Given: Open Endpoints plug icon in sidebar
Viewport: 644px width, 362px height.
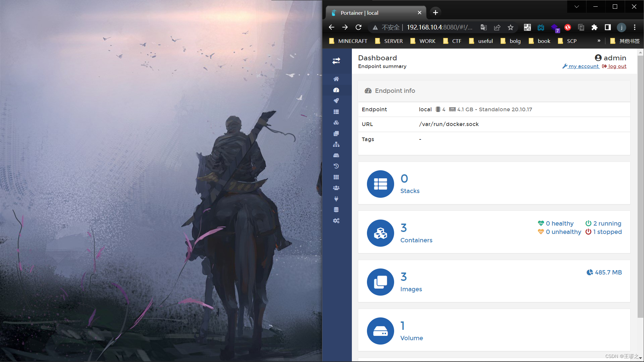Looking at the screenshot, I should point(336,199).
